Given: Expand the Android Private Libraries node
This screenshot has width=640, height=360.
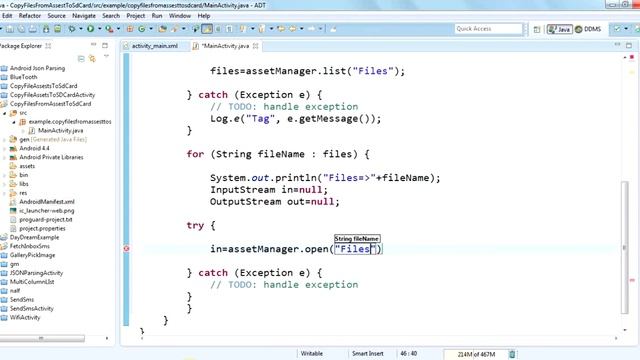Looking at the screenshot, I should [x=4, y=158].
